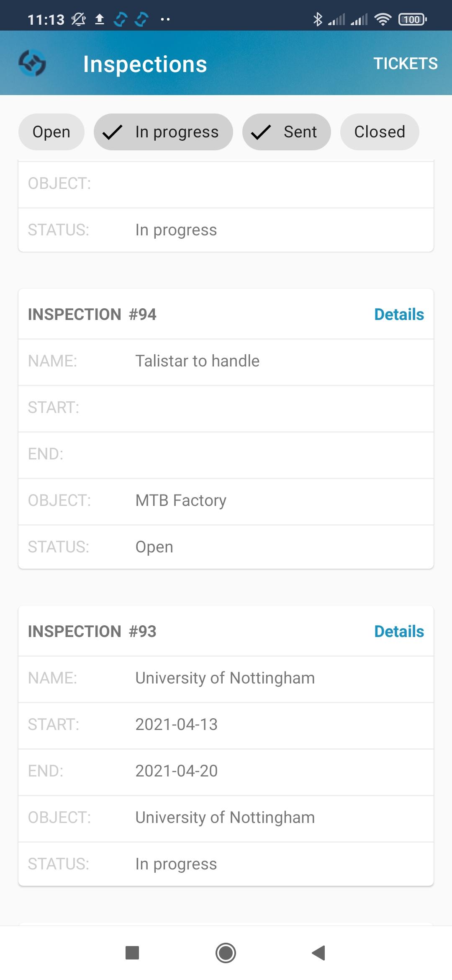Tap the MTB Factory object row
Screen dimensions: 452x980
(x=226, y=500)
